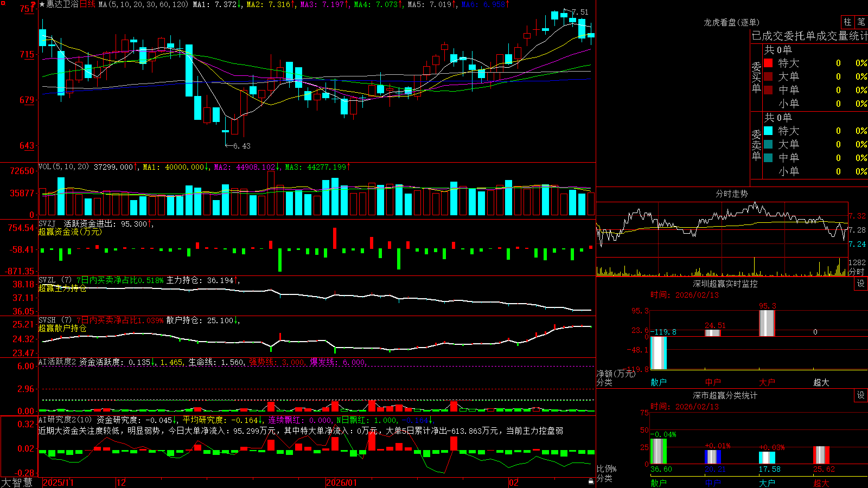Image resolution: width=868 pixels, height=488 pixels.
Task: Click 分时走势 panel title
Action: tap(731, 194)
